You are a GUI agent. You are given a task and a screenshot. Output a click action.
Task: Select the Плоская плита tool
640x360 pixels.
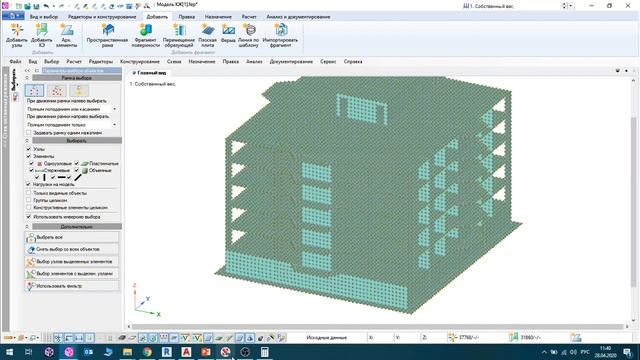tap(207, 35)
